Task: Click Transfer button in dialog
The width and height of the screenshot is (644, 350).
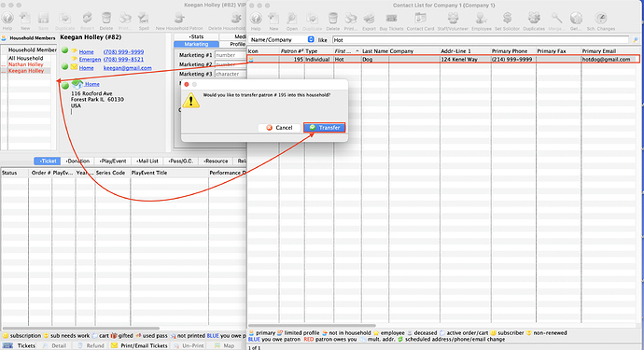Action: (325, 128)
